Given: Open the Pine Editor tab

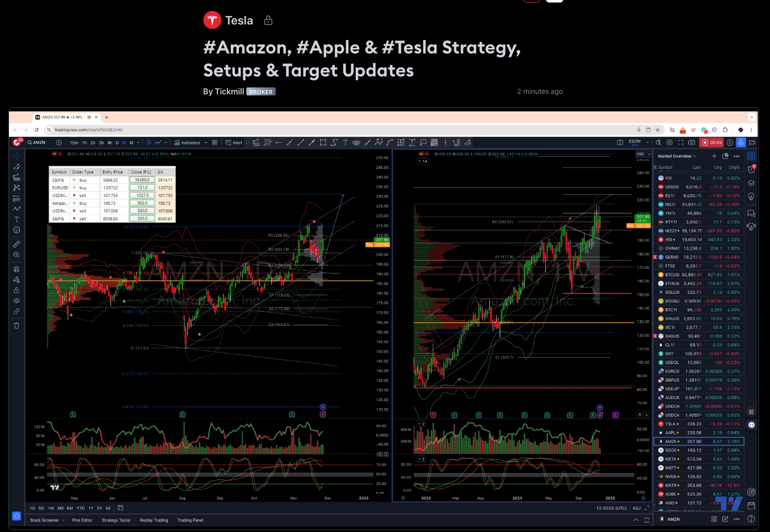Looking at the screenshot, I should tap(82, 520).
